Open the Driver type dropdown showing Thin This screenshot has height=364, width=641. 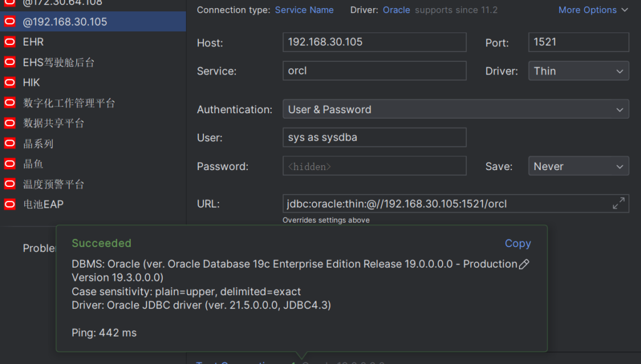click(578, 71)
